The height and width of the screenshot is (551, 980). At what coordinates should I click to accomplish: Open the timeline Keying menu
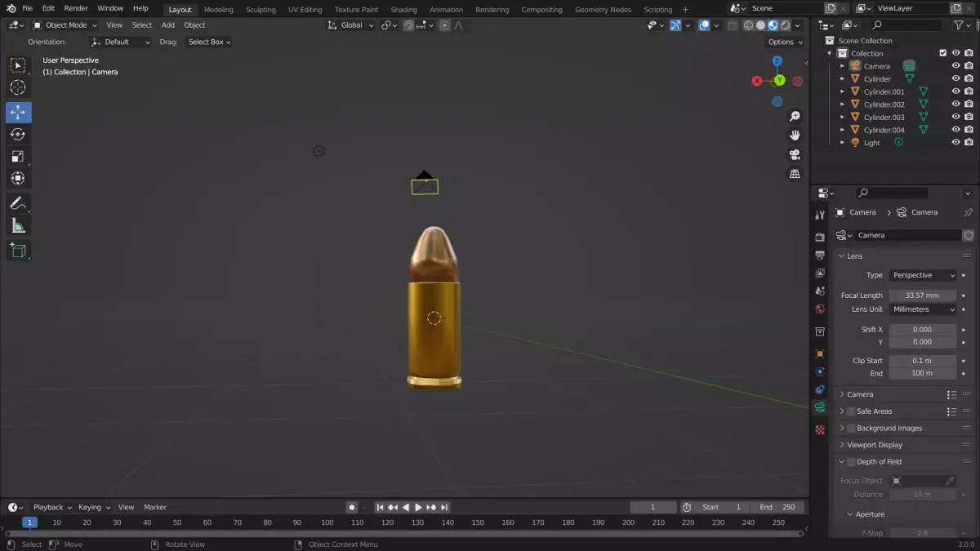(93, 507)
